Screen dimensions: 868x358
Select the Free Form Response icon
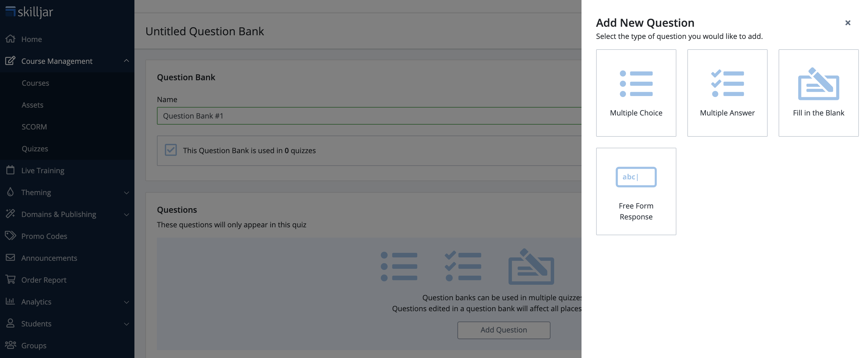[636, 177]
